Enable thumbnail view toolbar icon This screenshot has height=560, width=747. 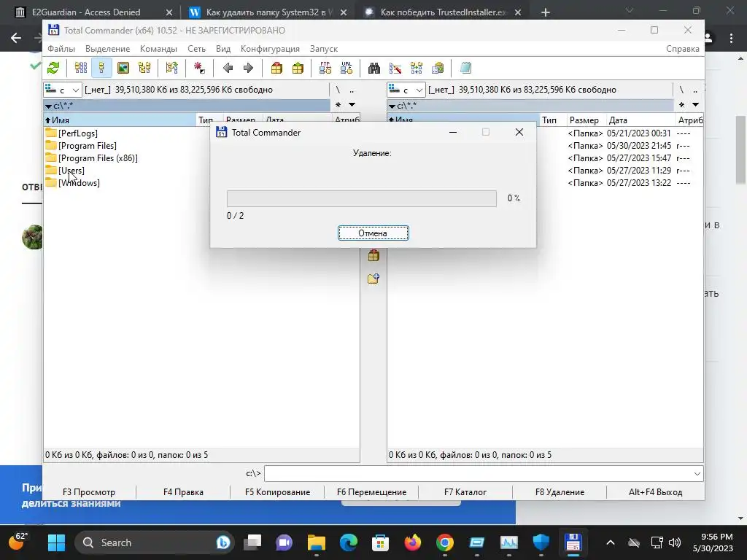[123, 68]
